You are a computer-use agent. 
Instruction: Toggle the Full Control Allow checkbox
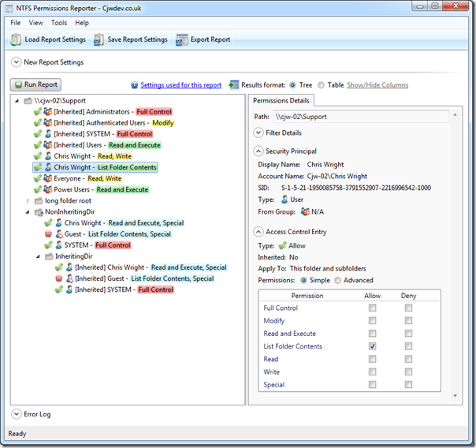372,308
